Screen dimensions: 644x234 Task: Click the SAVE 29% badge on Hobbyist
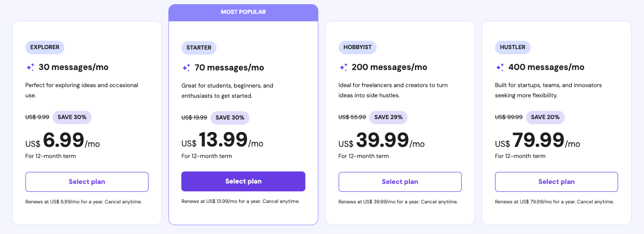click(388, 117)
